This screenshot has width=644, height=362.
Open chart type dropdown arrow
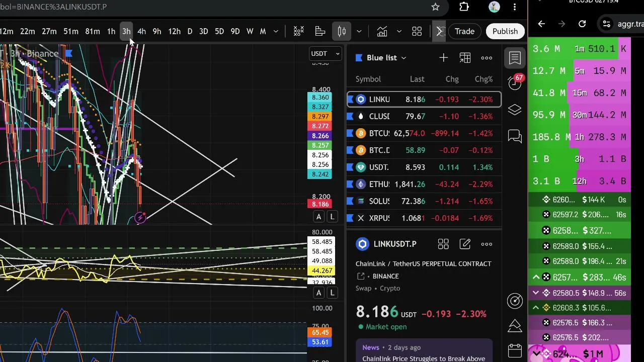[x=359, y=32]
